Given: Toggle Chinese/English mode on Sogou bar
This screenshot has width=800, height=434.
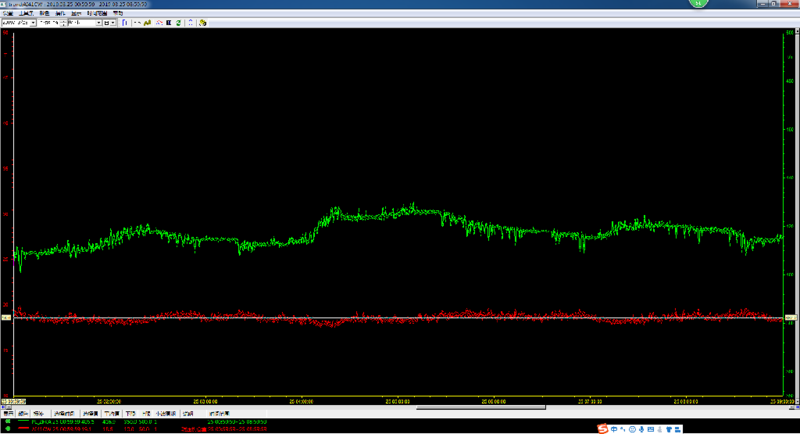Looking at the screenshot, I should click(x=614, y=429).
